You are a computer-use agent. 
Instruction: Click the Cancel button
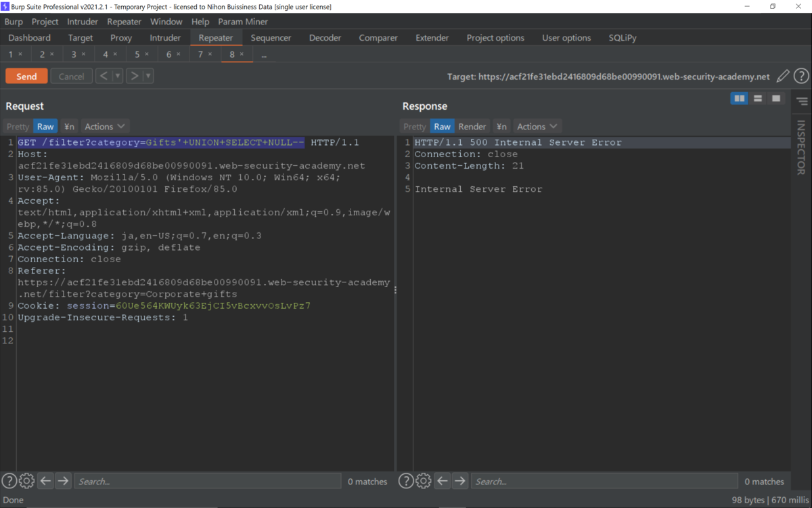(71, 76)
